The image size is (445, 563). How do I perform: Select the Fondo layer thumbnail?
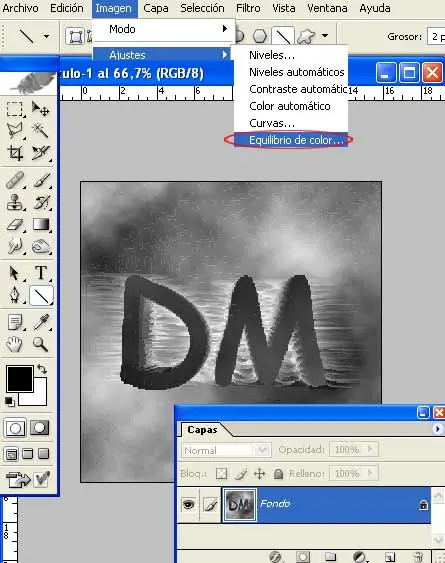[240, 504]
